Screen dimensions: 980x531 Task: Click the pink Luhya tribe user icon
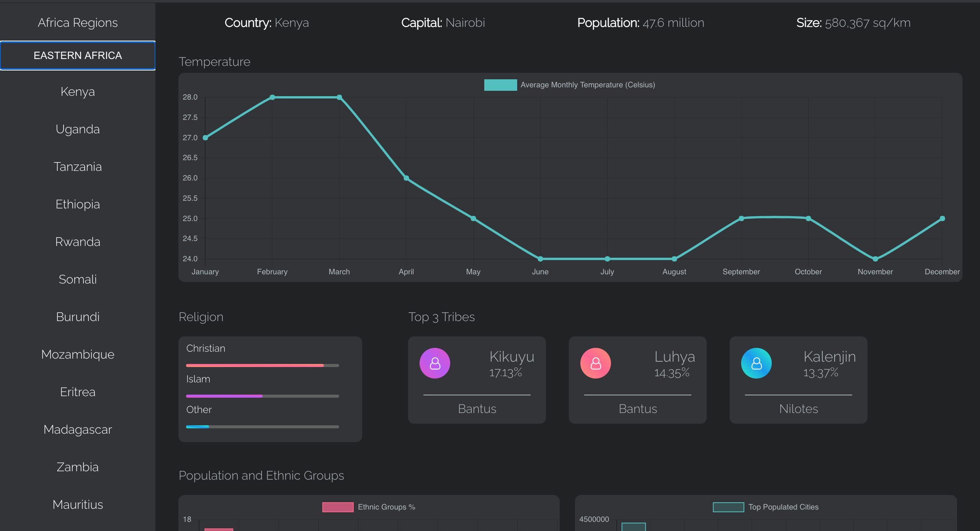click(595, 363)
